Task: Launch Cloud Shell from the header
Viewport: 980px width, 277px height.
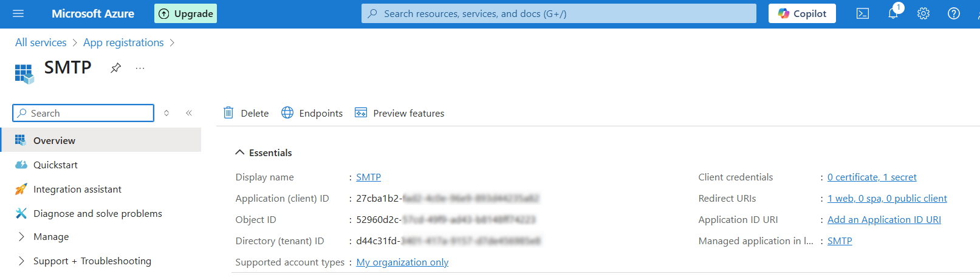Action: tap(863, 13)
